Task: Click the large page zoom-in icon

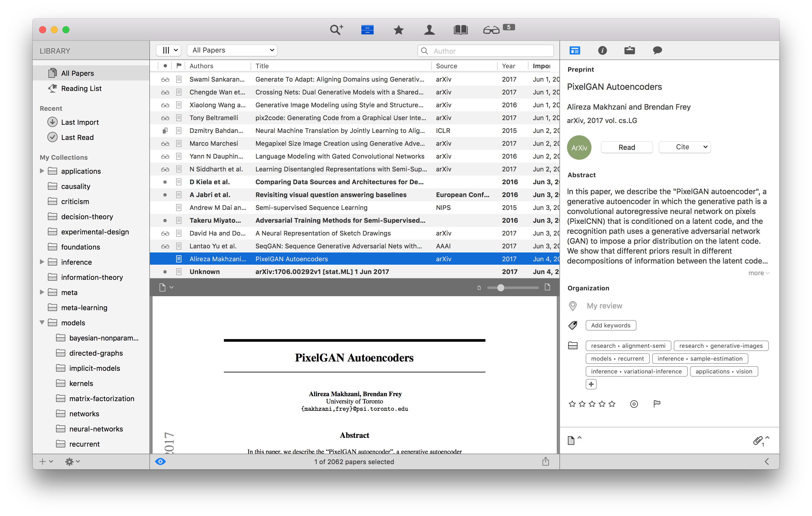Action: pos(547,287)
